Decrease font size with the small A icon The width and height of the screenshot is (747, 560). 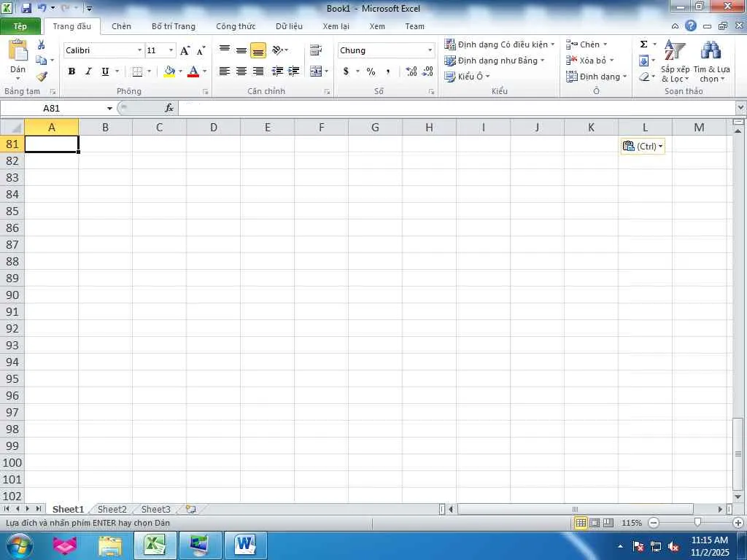(x=201, y=50)
